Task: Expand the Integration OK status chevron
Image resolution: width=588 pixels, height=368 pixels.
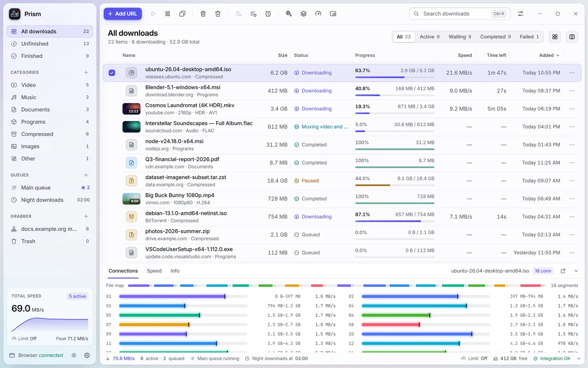Action: pos(579,358)
